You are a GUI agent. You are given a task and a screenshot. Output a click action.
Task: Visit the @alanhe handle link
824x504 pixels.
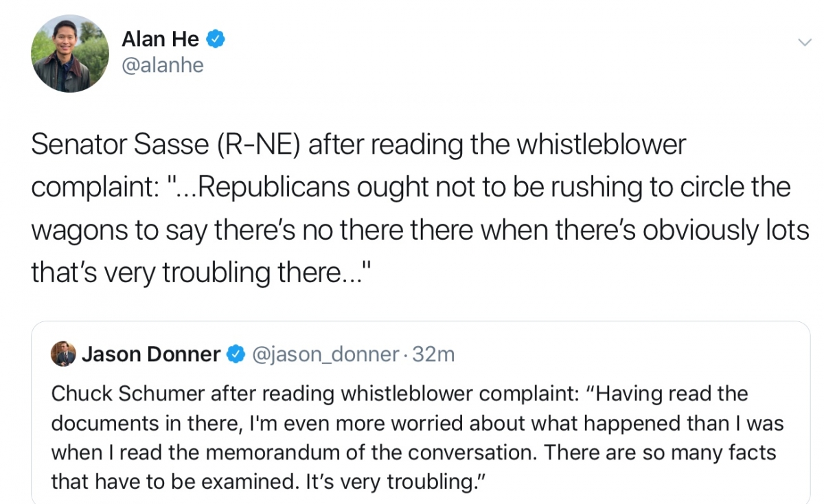point(163,66)
